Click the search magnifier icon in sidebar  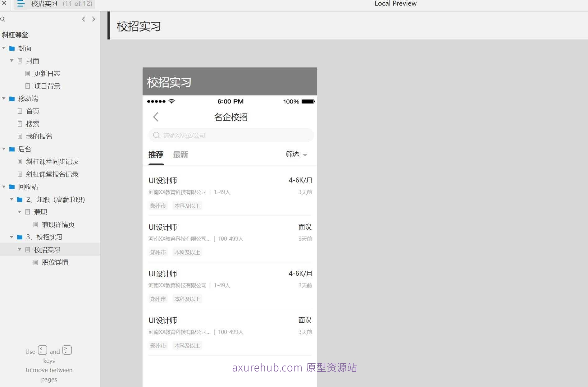(x=3, y=19)
